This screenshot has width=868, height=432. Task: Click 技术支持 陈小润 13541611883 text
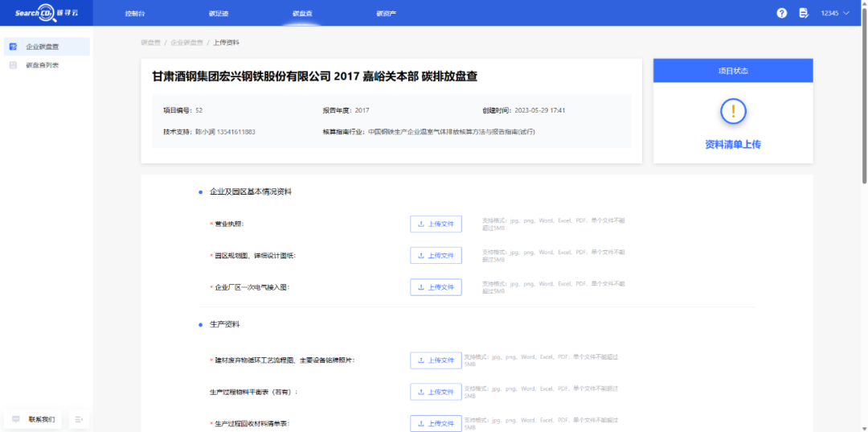click(x=209, y=132)
